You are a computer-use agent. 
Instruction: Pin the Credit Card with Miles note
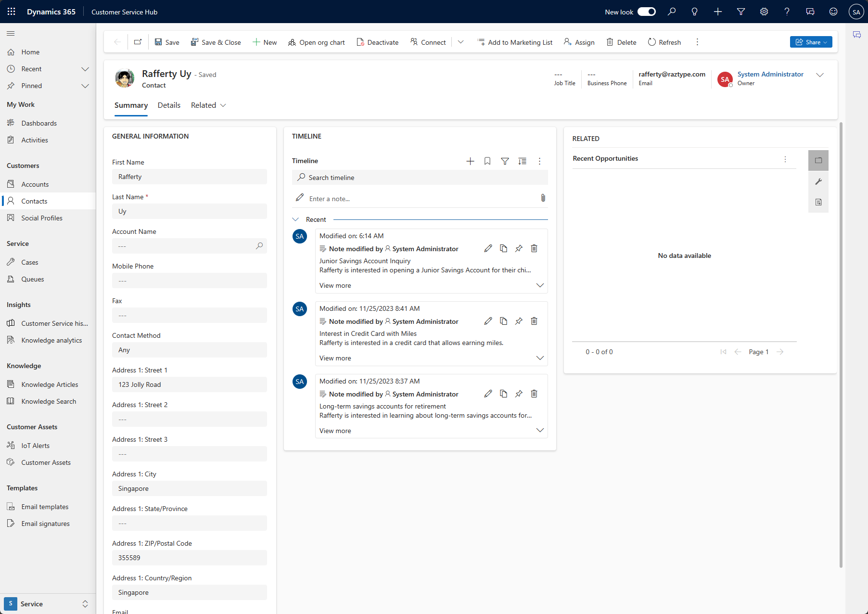[x=519, y=321]
